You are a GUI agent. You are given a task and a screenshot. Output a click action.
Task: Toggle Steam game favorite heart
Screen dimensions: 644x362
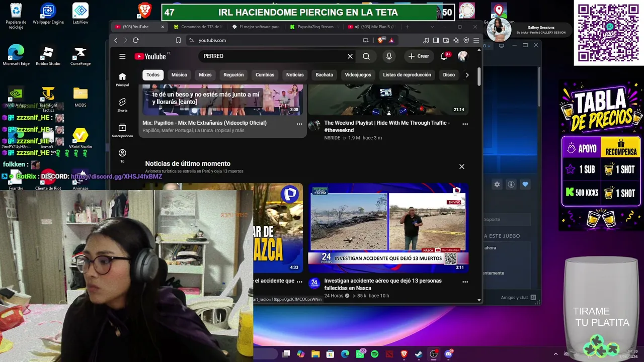(x=525, y=185)
